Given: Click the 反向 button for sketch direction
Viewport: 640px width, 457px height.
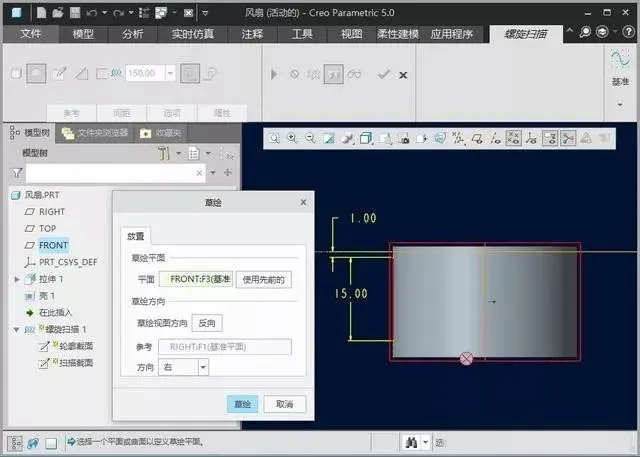Looking at the screenshot, I should tap(207, 323).
